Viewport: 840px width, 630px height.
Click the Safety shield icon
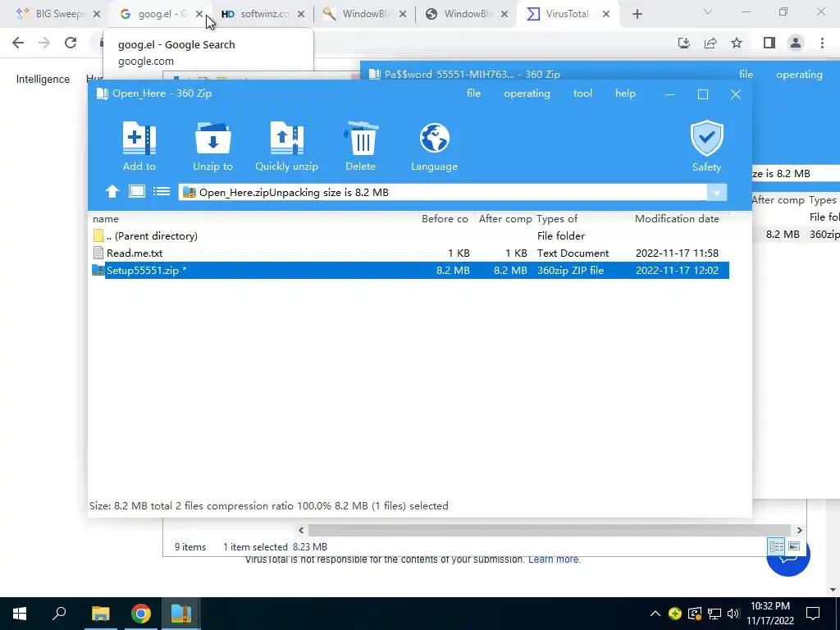pos(706,146)
